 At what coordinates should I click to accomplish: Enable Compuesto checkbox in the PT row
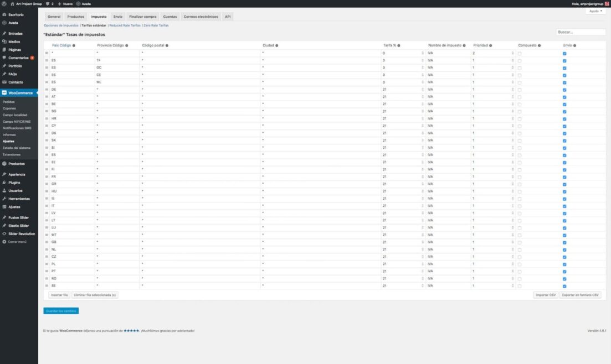coord(520,272)
